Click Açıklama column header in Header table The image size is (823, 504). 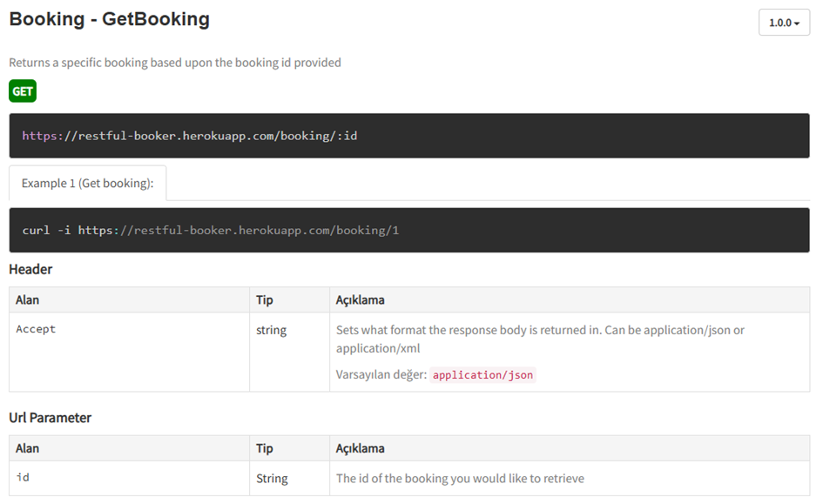[361, 300]
